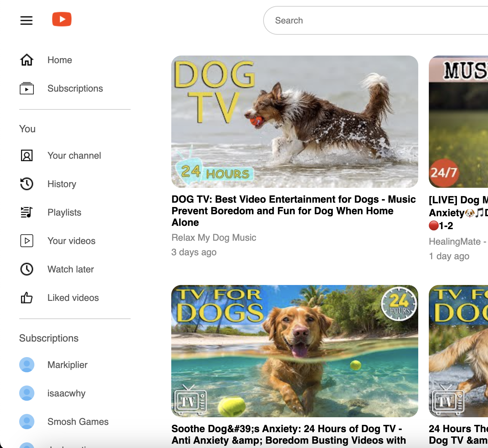Open Subscriptions label below Home

(x=75, y=88)
